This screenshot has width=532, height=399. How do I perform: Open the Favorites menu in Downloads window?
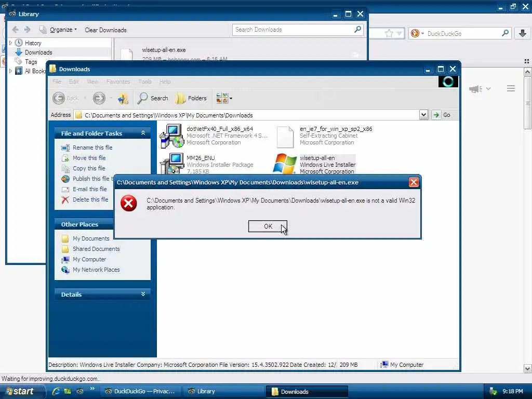click(118, 82)
